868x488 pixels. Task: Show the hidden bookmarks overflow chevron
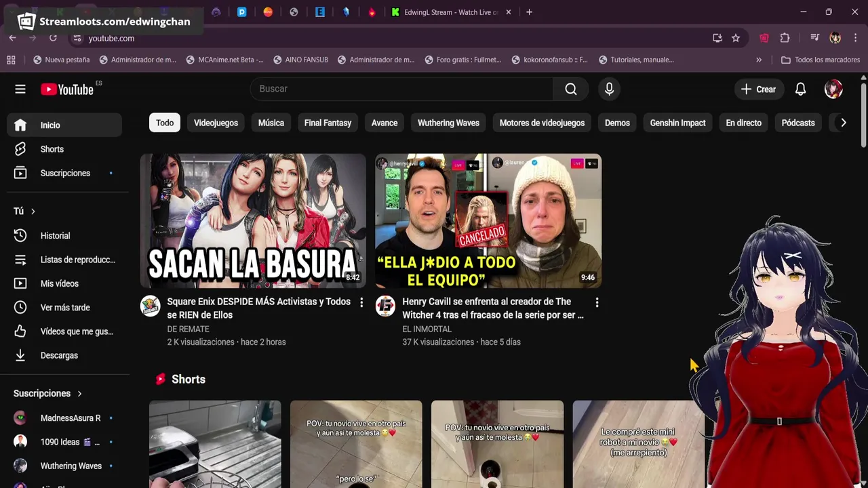pyautogui.click(x=759, y=60)
